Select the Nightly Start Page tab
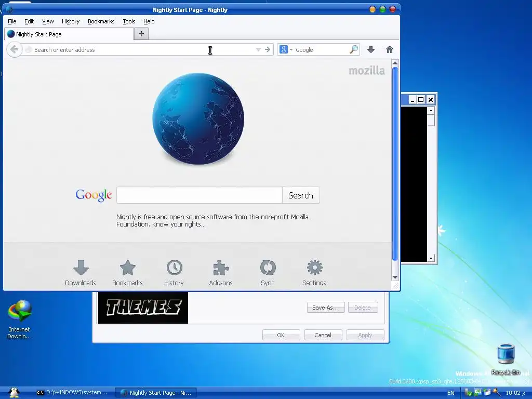Screen dimensions: 532x399 pos(69,34)
